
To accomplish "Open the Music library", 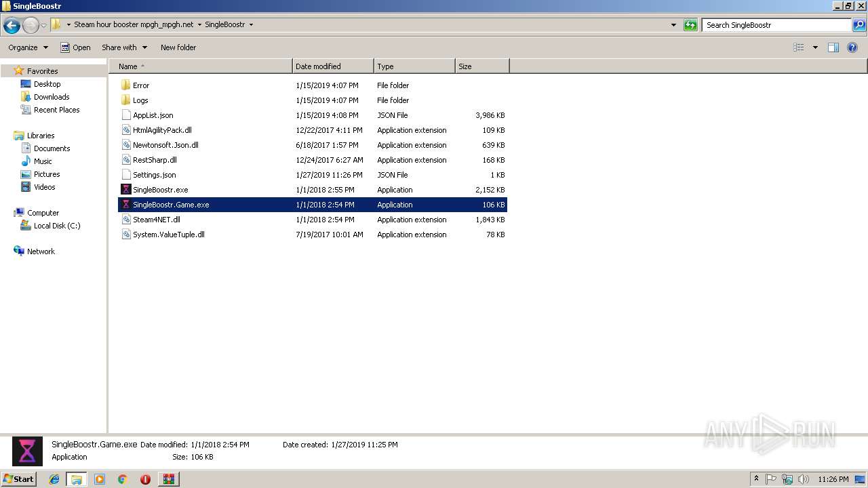I will coord(43,161).
